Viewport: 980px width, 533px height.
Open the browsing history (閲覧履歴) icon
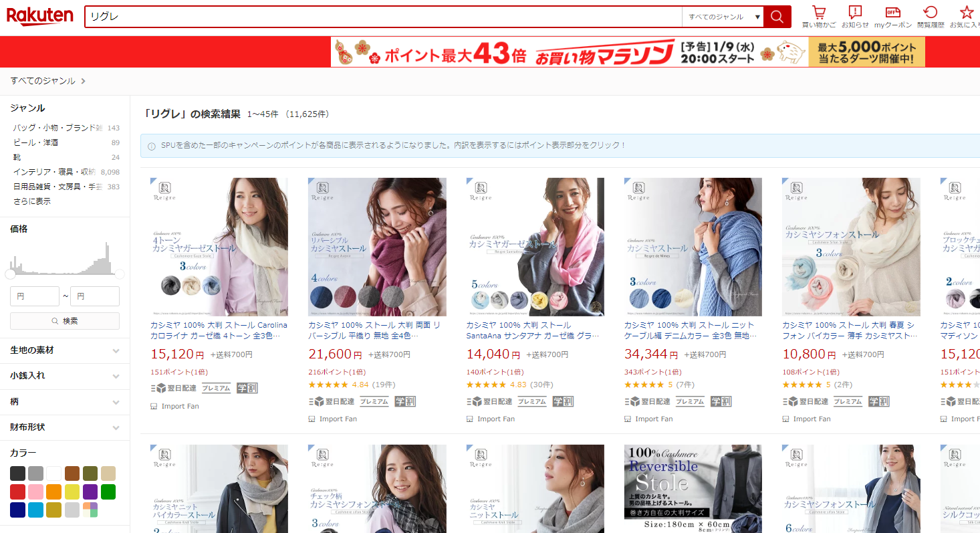931,17
